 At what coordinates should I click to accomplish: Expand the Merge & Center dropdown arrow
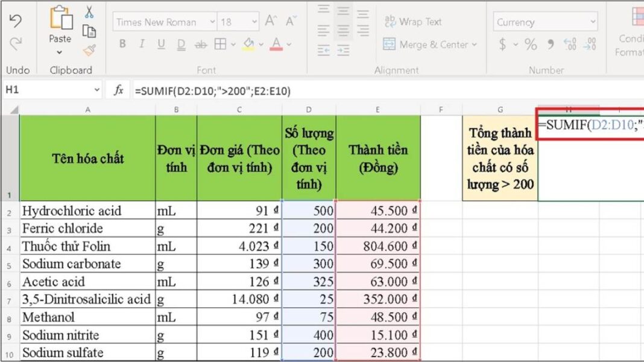tap(474, 45)
